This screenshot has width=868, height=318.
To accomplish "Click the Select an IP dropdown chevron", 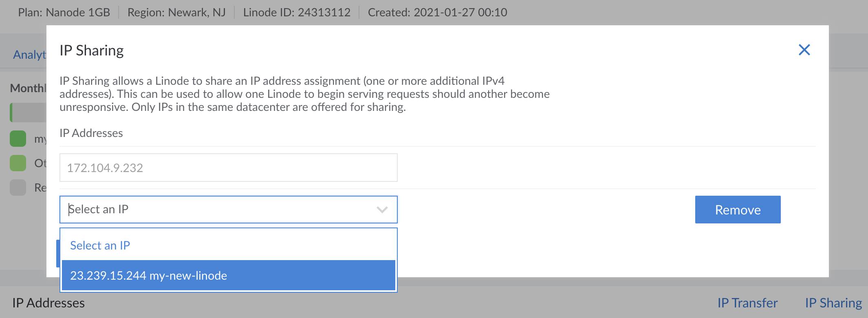I will pos(382,210).
